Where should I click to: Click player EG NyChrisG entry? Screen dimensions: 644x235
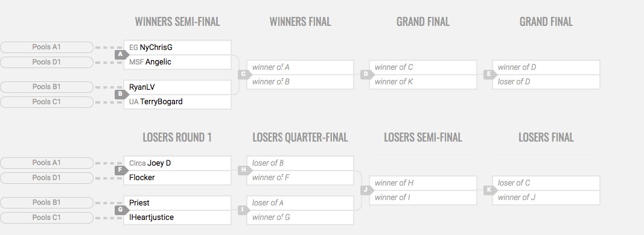pyautogui.click(x=177, y=48)
